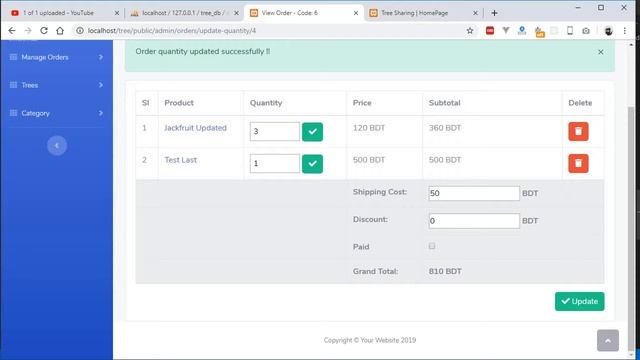Click the Manage Orders grid icon
The image size is (640, 360).
point(13,57)
